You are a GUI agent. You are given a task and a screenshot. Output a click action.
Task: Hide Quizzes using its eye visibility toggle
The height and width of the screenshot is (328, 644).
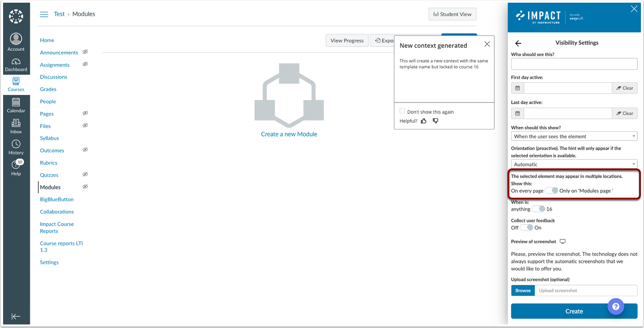tap(85, 175)
